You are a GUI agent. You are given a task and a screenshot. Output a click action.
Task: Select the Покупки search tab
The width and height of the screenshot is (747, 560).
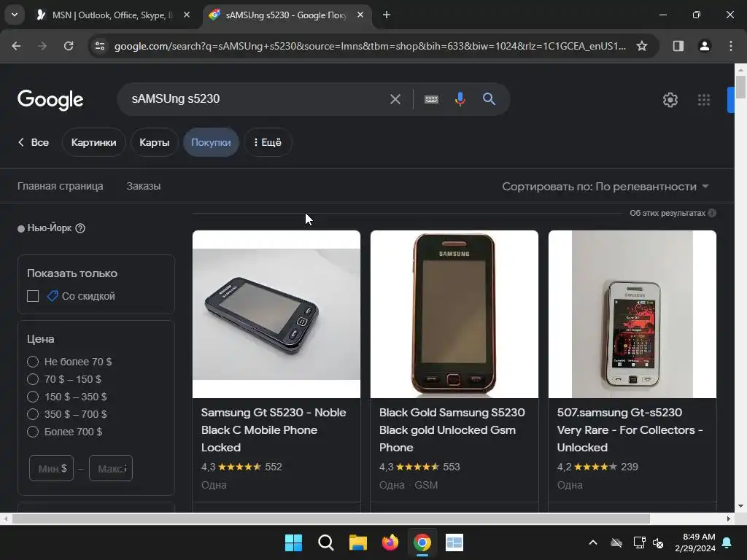pyautogui.click(x=211, y=142)
